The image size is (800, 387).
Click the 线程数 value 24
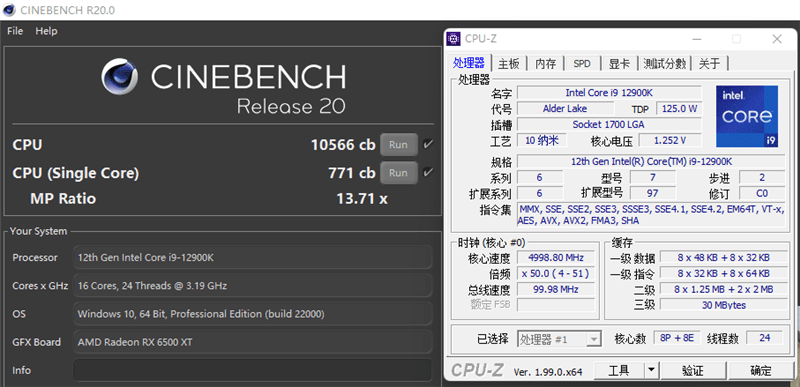pyautogui.click(x=764, y=338)
